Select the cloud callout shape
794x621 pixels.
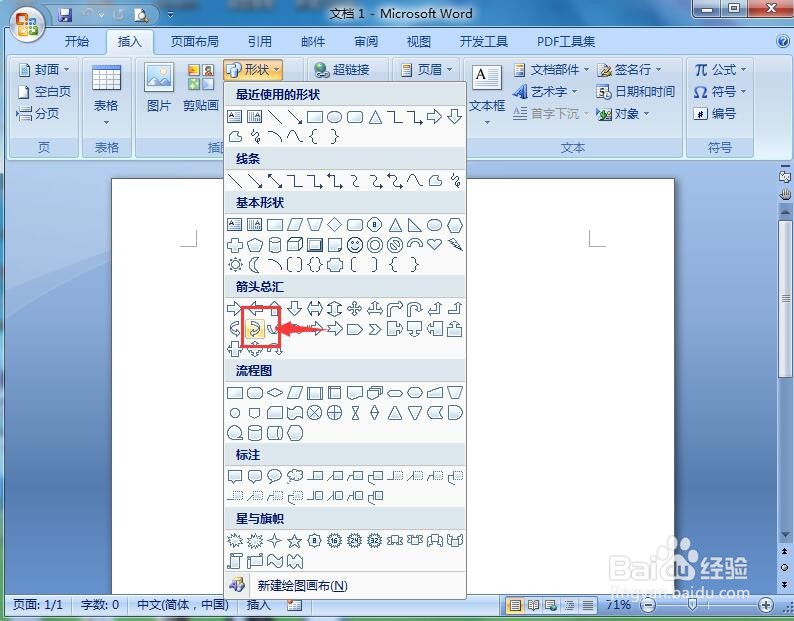[x=295, y=476]
